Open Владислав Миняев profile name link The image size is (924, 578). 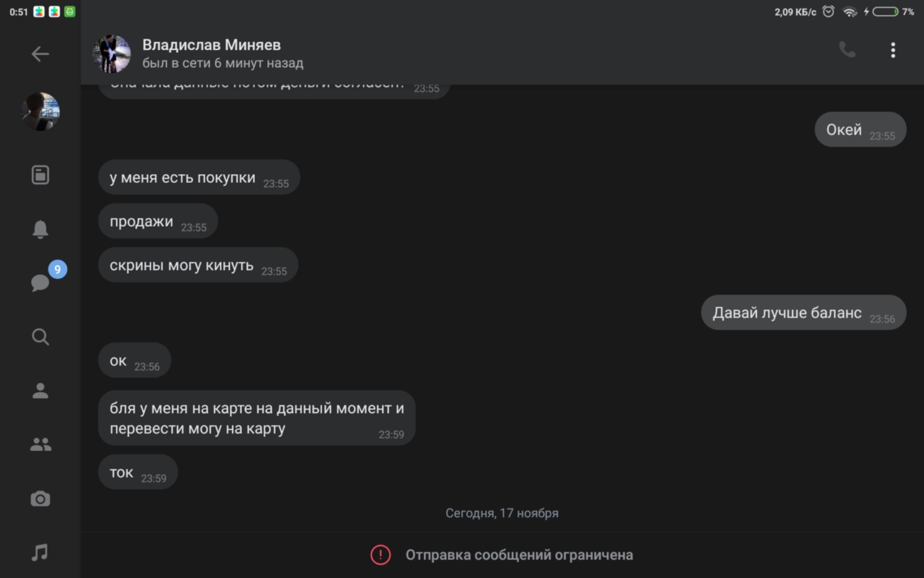[212, 46]
